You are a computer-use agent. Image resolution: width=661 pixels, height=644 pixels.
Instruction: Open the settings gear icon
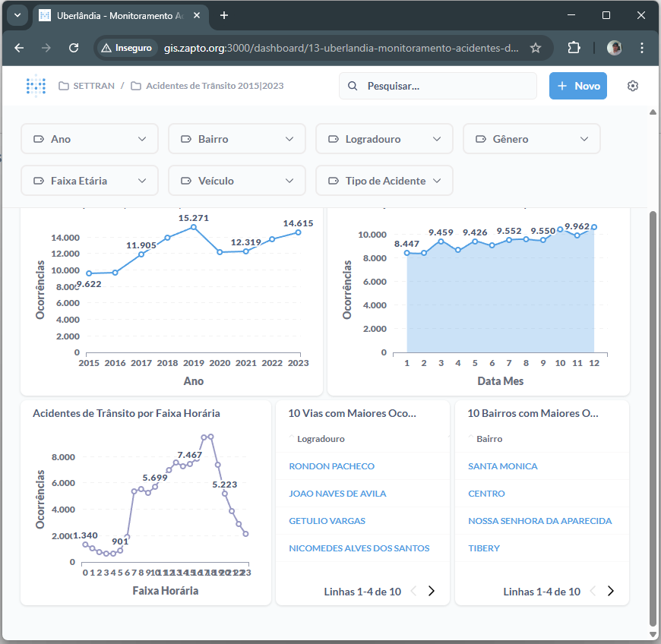click(633, 86)
